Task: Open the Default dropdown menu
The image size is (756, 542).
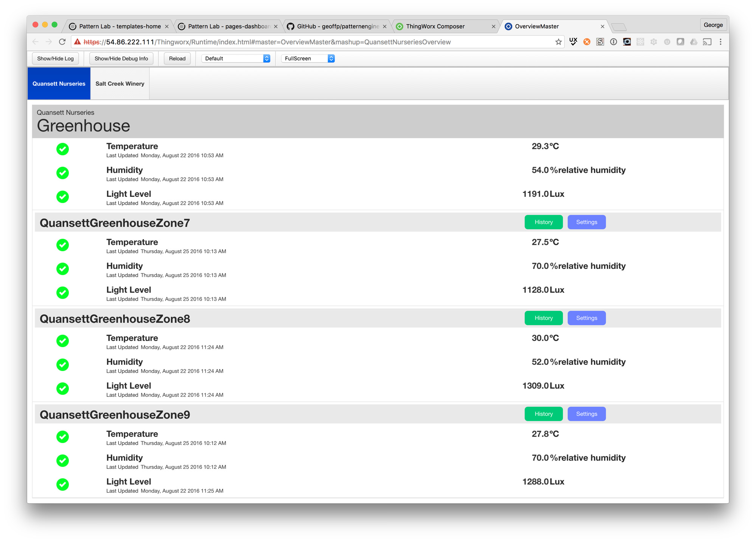Action: pos(235,59)
